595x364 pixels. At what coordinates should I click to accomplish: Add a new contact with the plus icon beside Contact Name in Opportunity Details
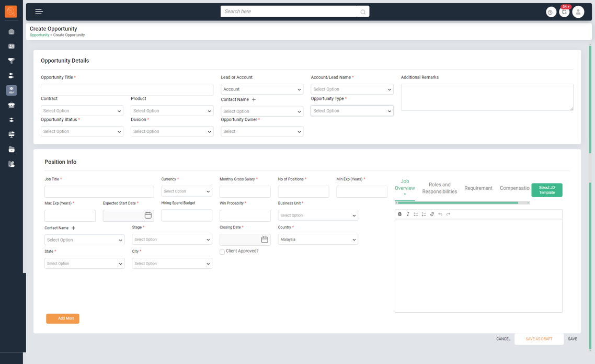[254, 99]
